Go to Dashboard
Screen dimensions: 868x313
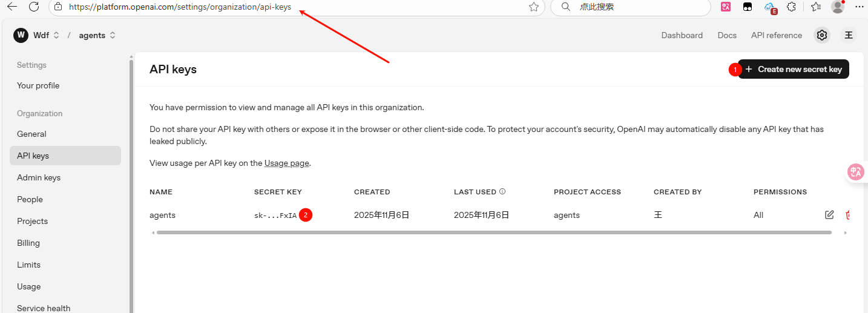tap(682, 35)
